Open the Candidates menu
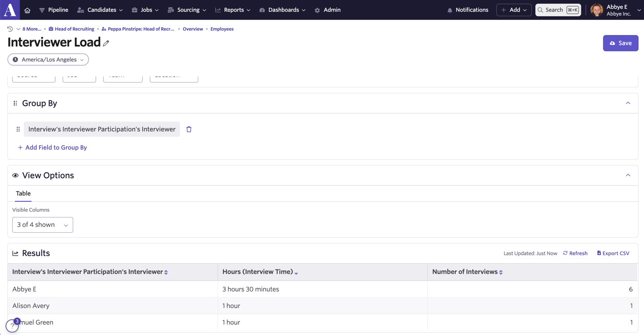The width and height of the screenshot is (644, 335). point(100,10)
